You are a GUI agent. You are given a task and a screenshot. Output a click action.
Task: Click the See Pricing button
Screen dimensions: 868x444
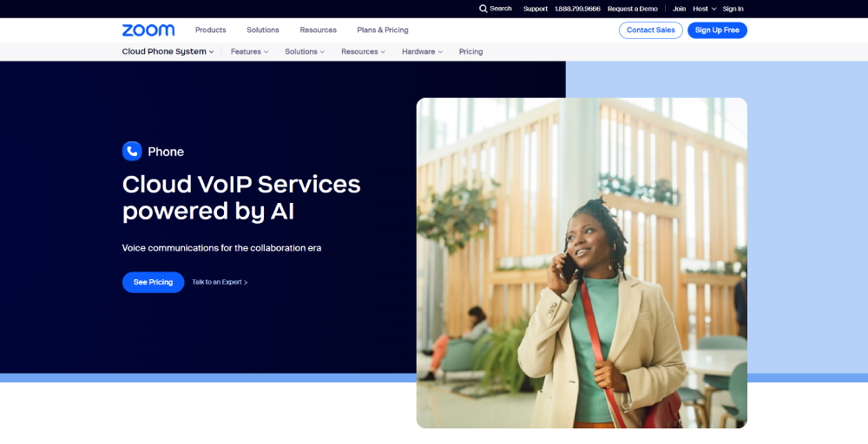coord(154,282)
